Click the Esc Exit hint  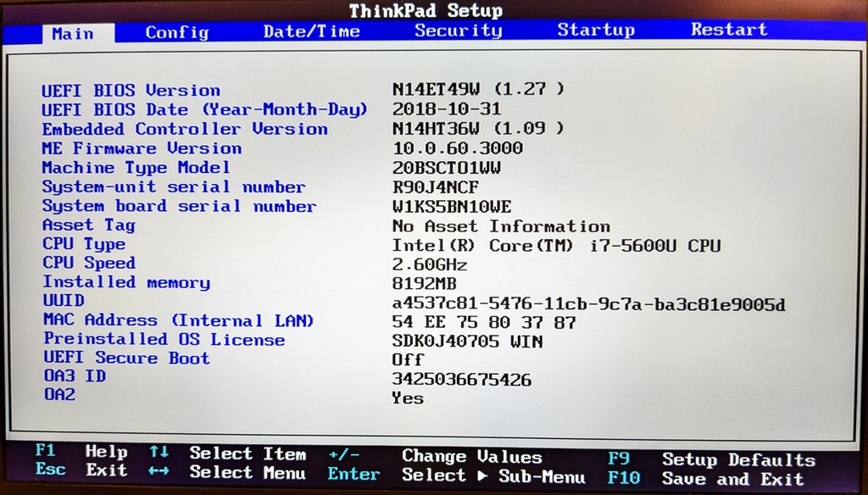tap(82, 470)
